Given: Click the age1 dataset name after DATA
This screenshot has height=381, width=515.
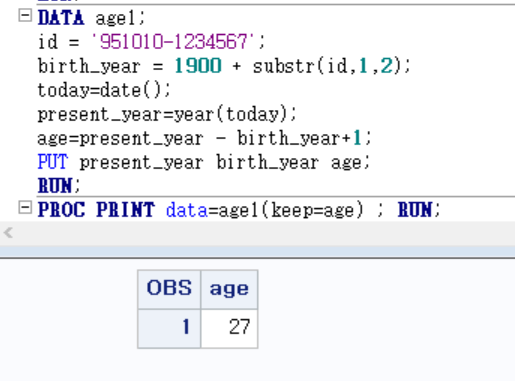Looking at the screenshot, I should (115, 18).
